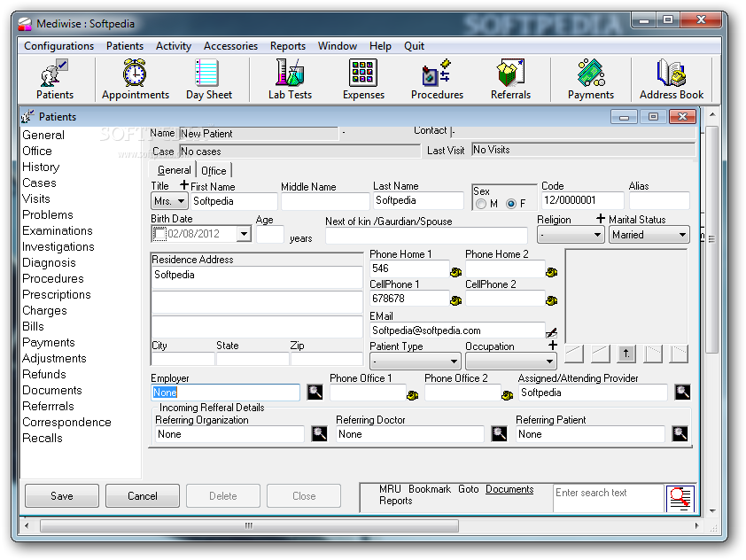Image resolution: width=746 pixels, height=560 pixels.
Task: Switch to the Office tab
Action: [214, 170]
